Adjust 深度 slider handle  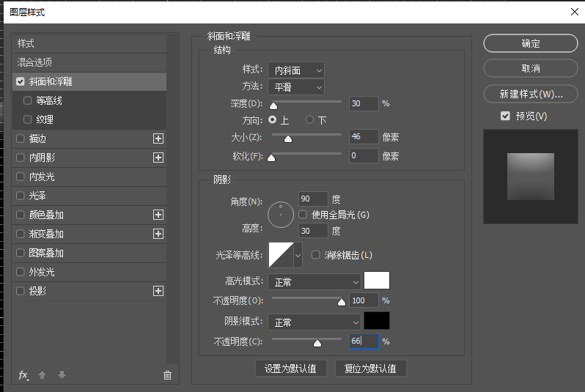[x=273, y=106]
